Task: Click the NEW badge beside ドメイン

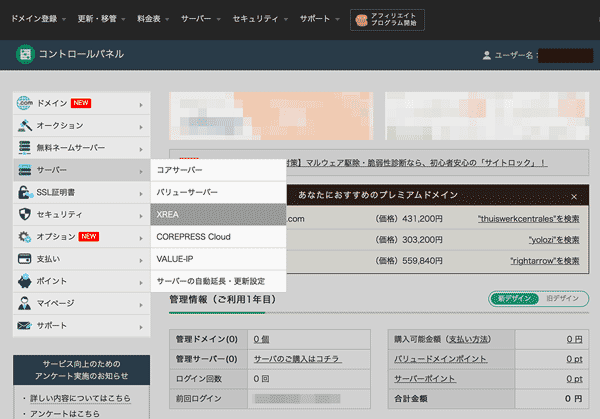Action: 81,103
